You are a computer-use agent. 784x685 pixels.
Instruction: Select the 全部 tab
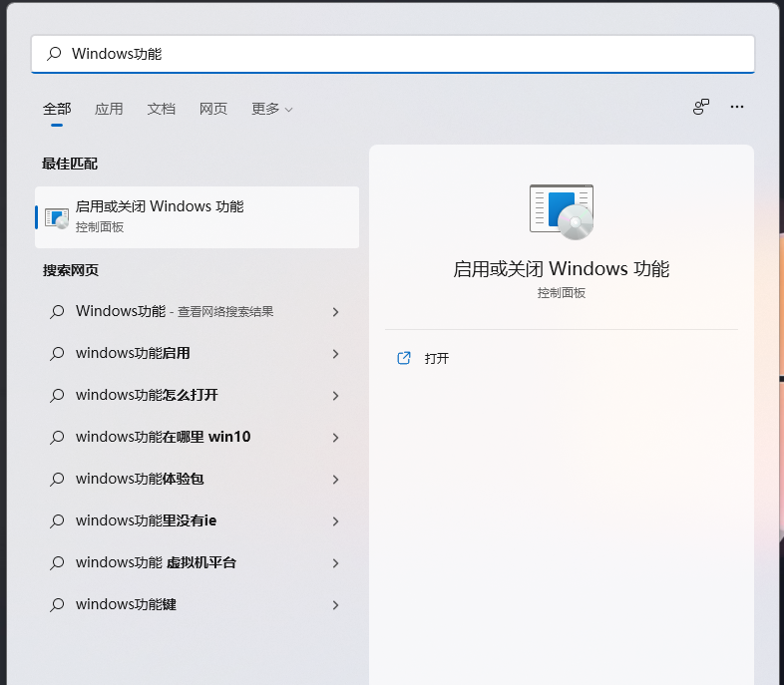point(57,109)
